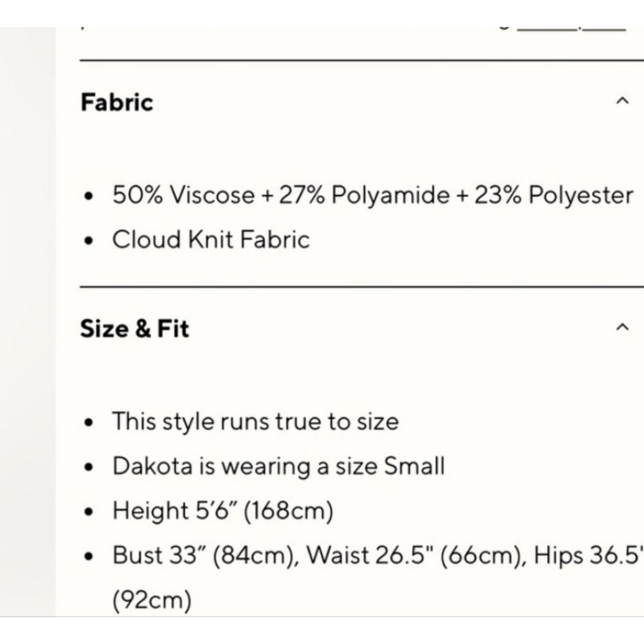
Task: Click the 27% Polyamide text
Action: (x=364, y=194)
